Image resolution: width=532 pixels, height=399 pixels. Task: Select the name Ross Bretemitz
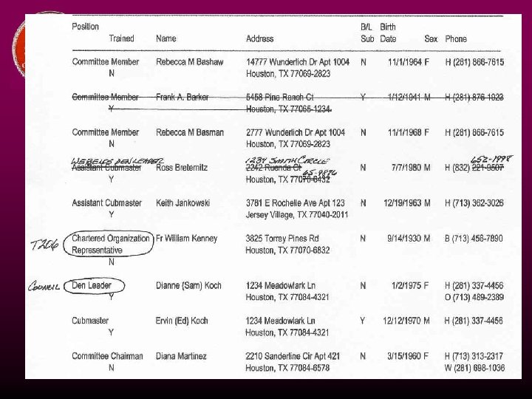[182, 168]
